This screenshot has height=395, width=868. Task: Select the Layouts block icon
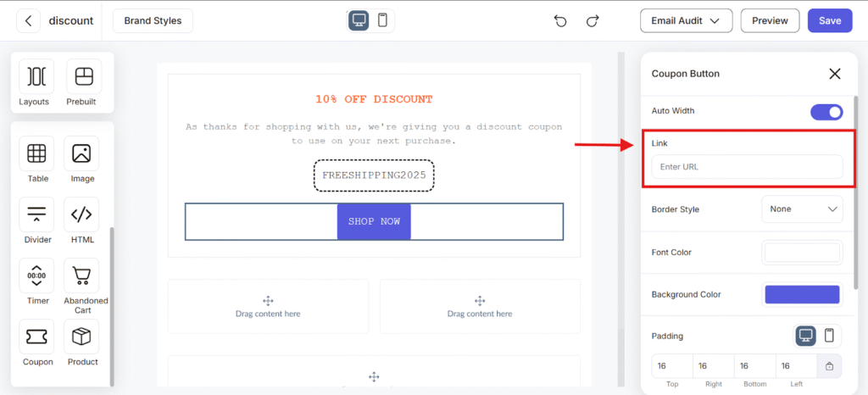click(36, 76)
